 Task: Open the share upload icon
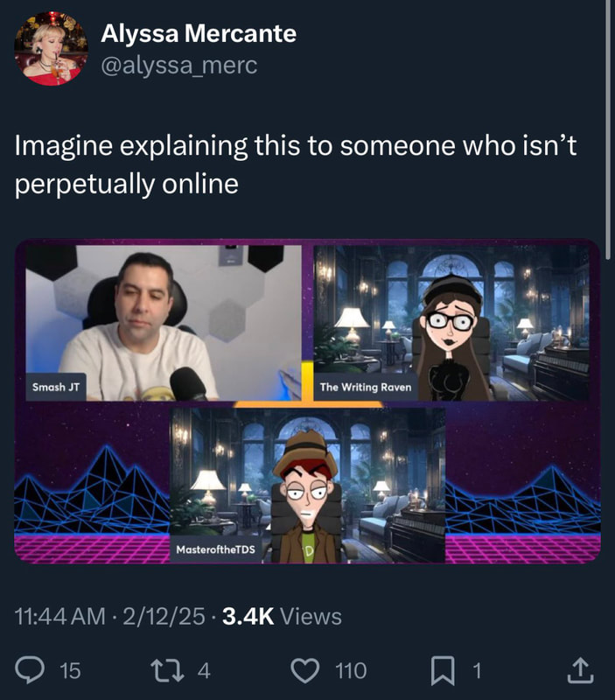click(580, 670)
